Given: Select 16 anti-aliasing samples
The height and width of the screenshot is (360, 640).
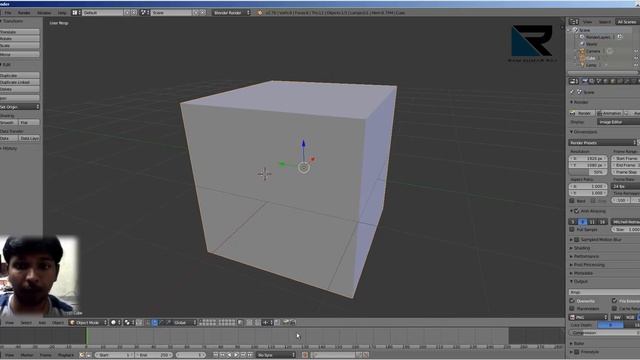Looking at the screenshot, I should tap(602, 222).
